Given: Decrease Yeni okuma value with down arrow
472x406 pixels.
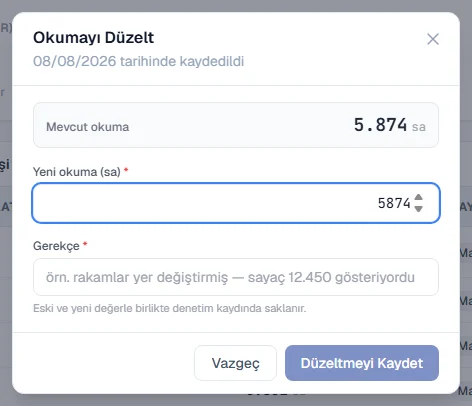Looking at the screenshot, I should 418,209.
